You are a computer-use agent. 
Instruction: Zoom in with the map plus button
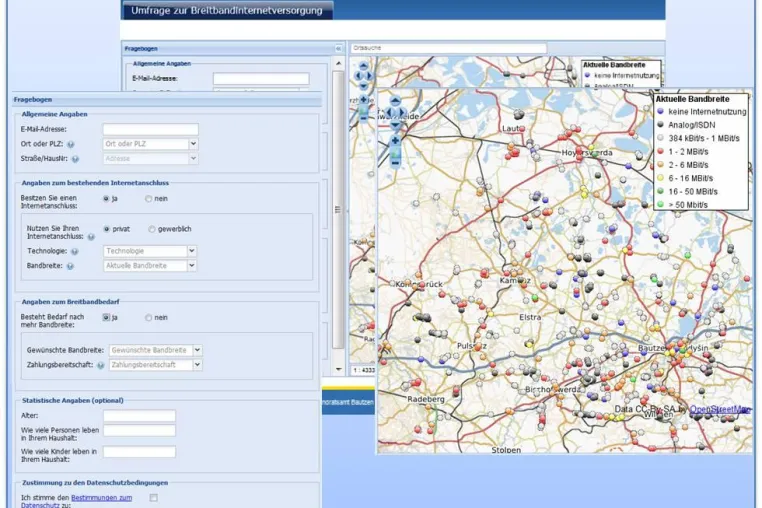tap(395, 141)
